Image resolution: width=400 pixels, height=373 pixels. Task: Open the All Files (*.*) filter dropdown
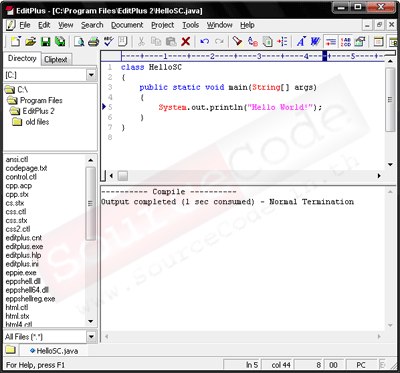92,337
